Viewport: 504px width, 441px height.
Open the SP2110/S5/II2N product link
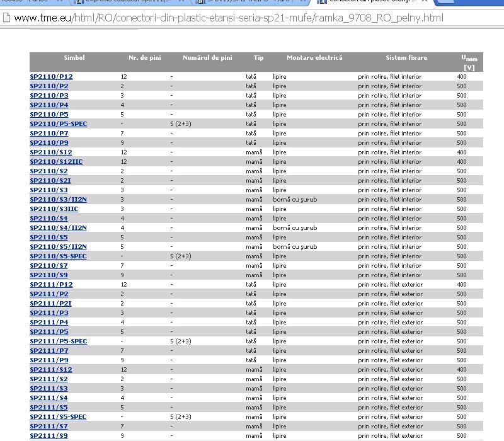[x=58, y=246]
